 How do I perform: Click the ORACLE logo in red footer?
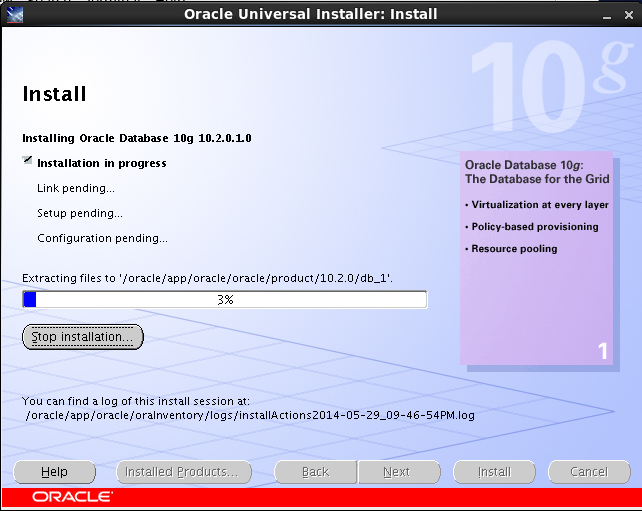pos(72,497)
